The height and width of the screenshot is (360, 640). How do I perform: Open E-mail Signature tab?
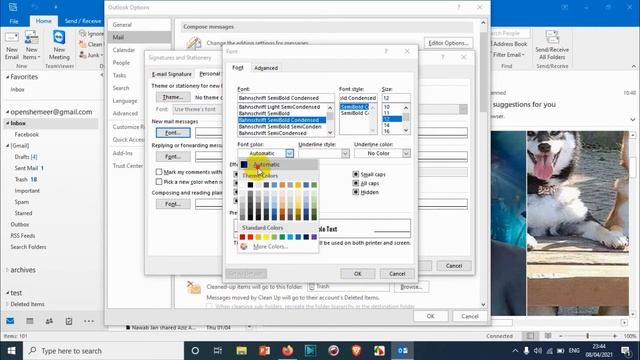171,74
